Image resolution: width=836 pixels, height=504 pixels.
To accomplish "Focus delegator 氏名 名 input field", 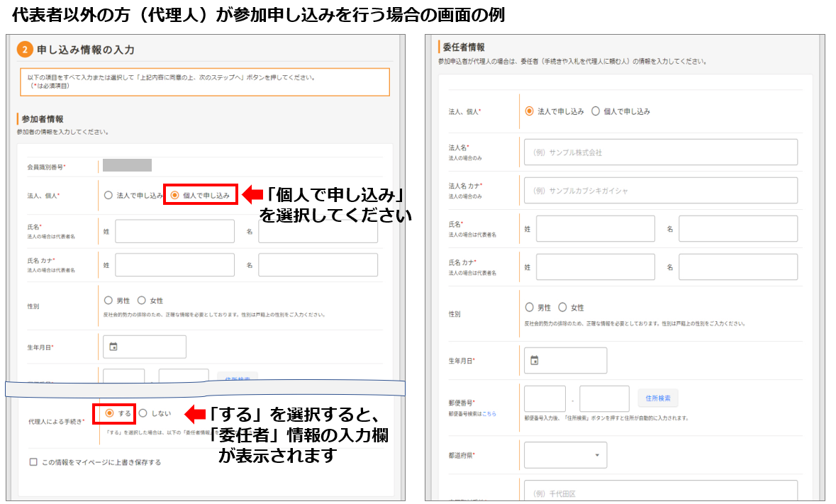I will tap(737, 229).
